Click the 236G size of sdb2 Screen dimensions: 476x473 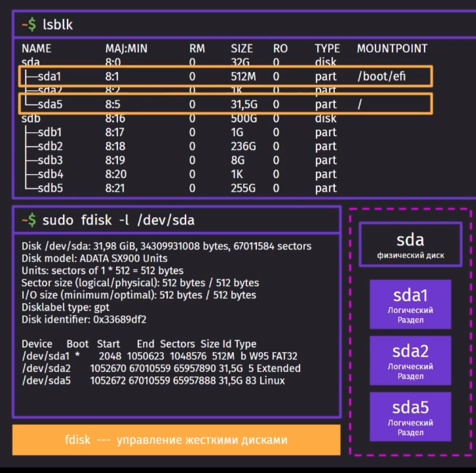[x=243, y=146]
